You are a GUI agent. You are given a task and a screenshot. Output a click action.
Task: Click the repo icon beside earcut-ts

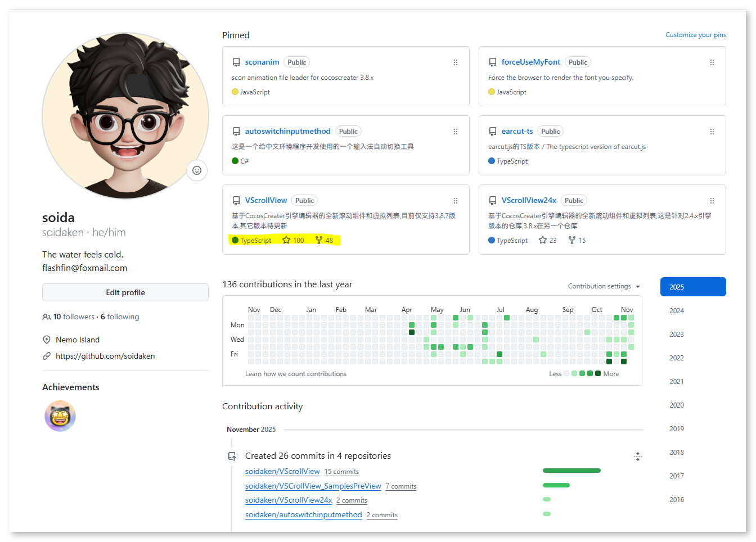493,132
